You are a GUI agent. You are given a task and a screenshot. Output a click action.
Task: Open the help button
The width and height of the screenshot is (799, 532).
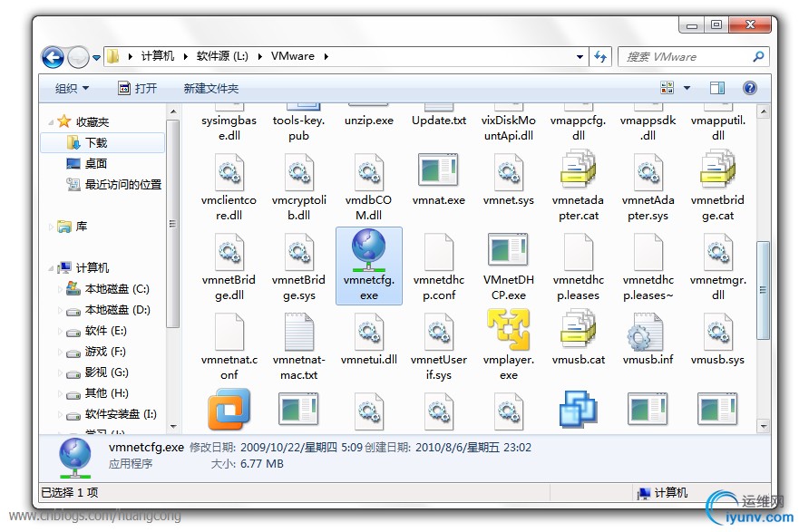click(x=749, y=88)
